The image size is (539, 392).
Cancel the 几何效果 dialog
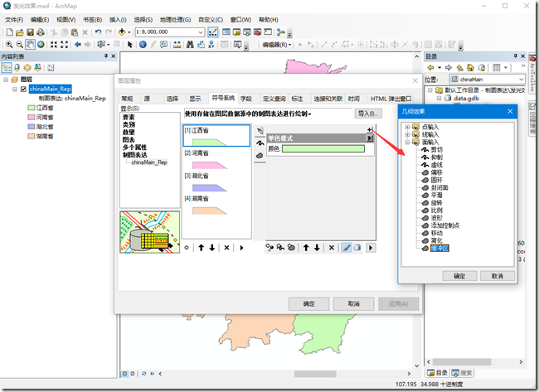[x=497, y=276]
